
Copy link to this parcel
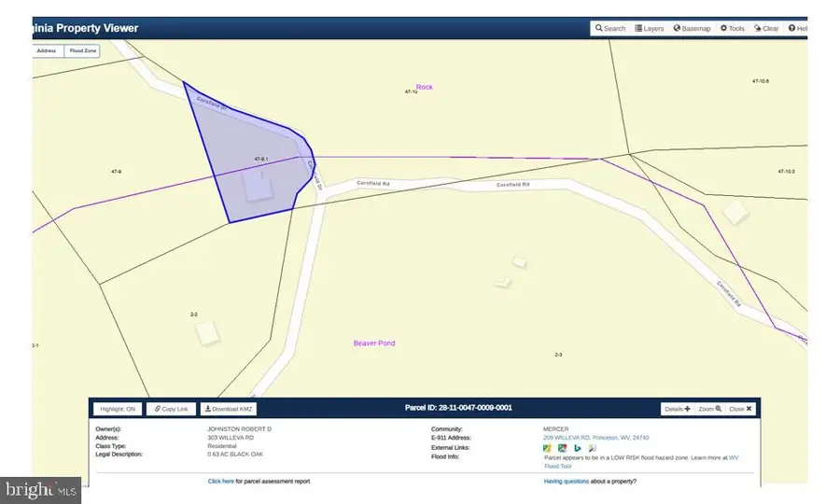coord(172,409)
